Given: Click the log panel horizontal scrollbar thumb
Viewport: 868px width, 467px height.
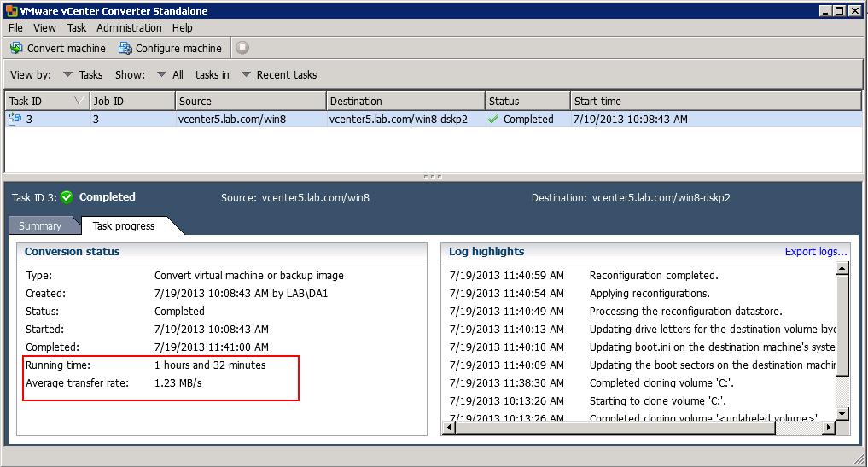Looking at the screenshot, I should pyautogui.click(x=615, y=427).
